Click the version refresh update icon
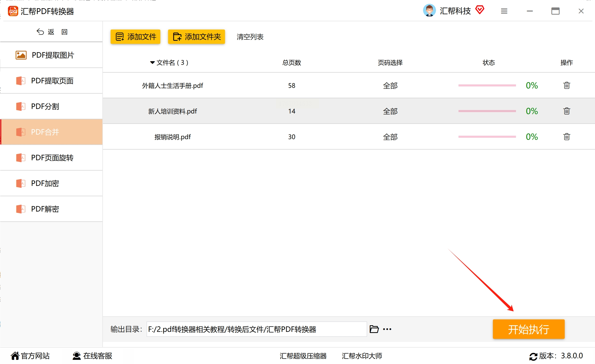Viewport: 595px width, 364px height. (533, 356)
